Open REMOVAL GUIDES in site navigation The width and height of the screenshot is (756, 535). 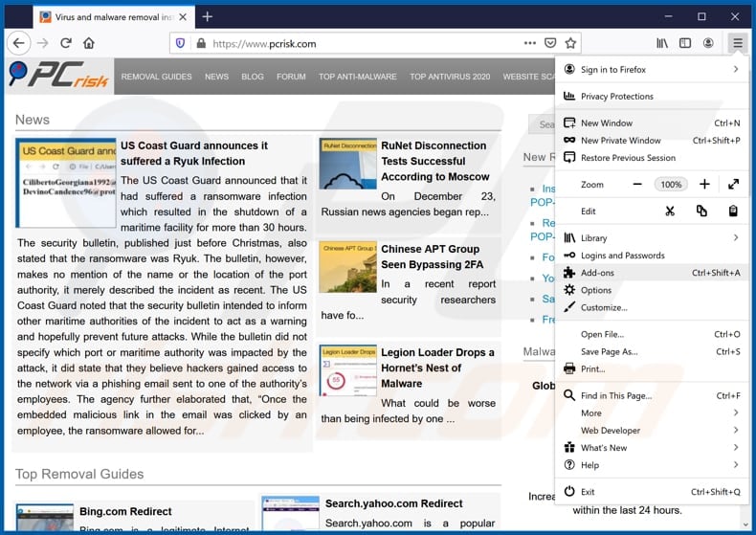[156, 77]
